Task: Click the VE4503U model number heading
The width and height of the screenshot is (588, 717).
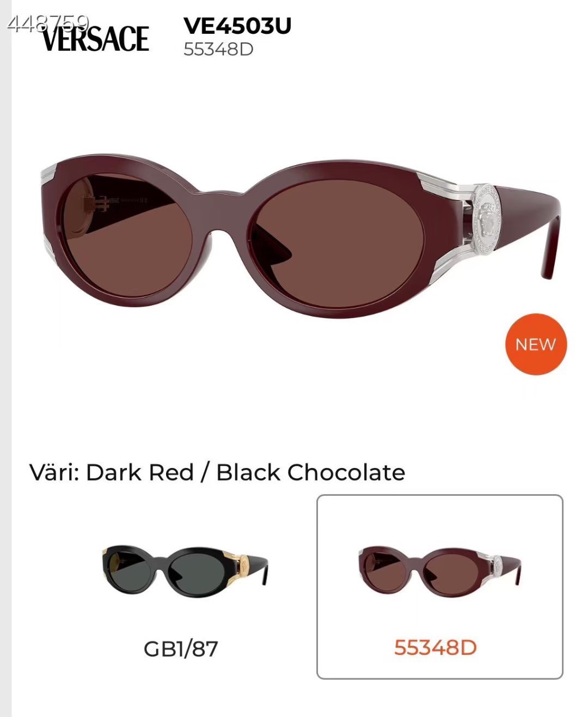Action: pyautogui.click(x=237, y=25)
